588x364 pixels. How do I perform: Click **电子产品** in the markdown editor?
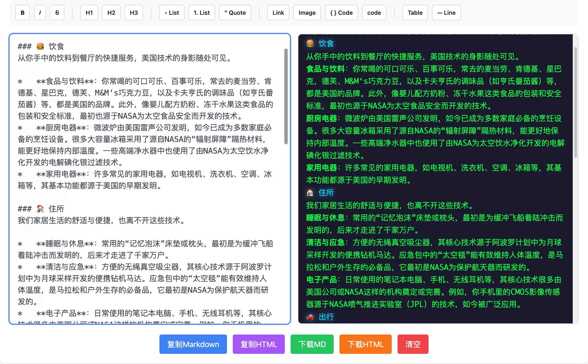click(61, 313)
